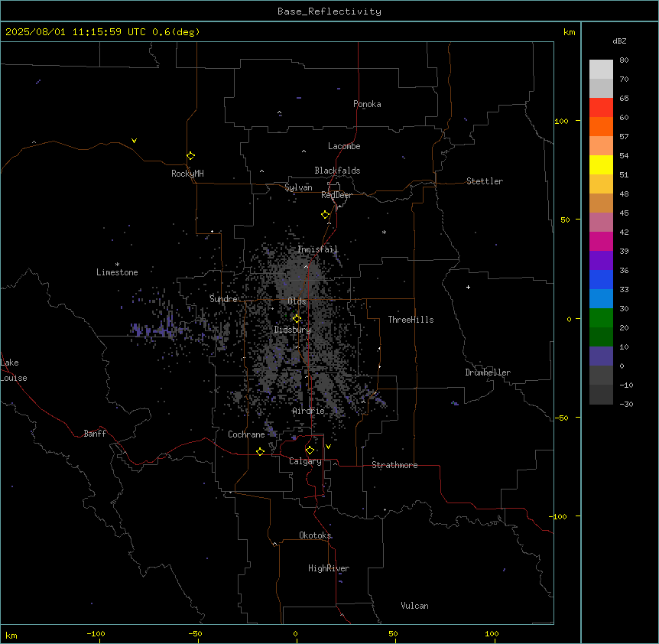This screenshot has width=659, height=644.
Task: Click the Ponoka city label
Action: click(x=367, y=104)
